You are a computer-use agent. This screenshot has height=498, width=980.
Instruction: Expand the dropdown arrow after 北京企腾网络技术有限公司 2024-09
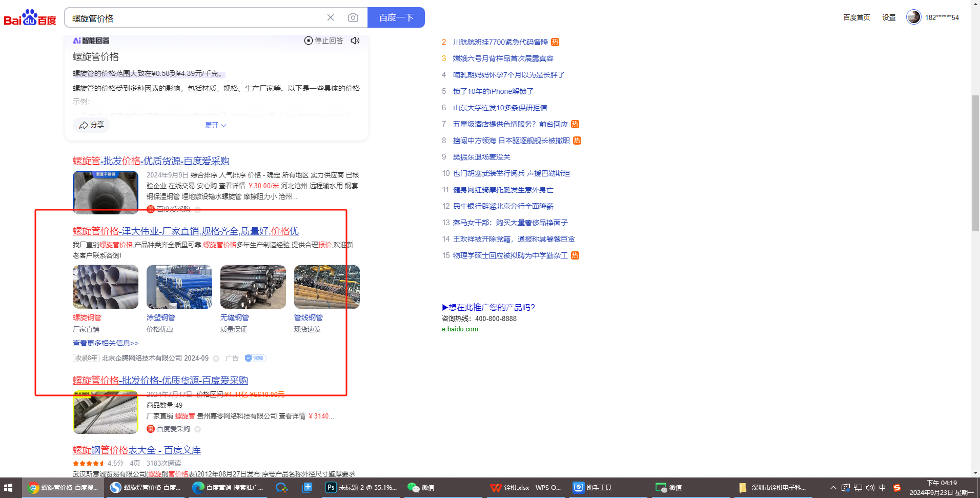(216, 358)
